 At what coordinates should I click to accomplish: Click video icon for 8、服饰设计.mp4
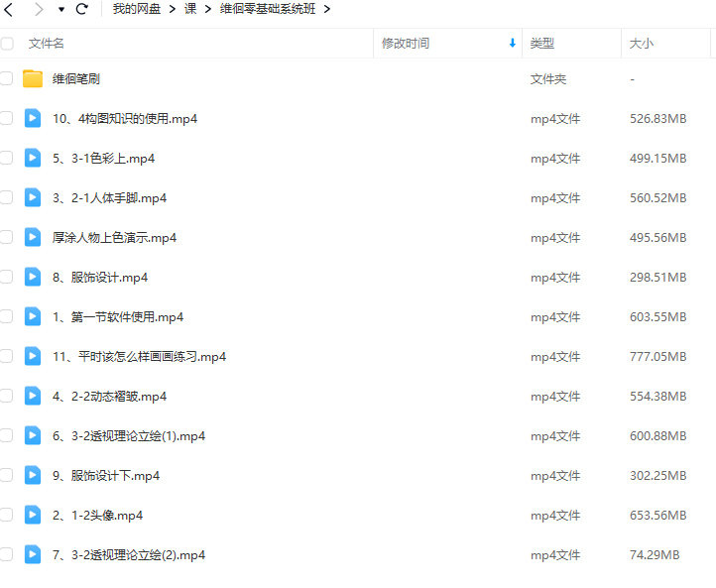(x=33, y=278)
